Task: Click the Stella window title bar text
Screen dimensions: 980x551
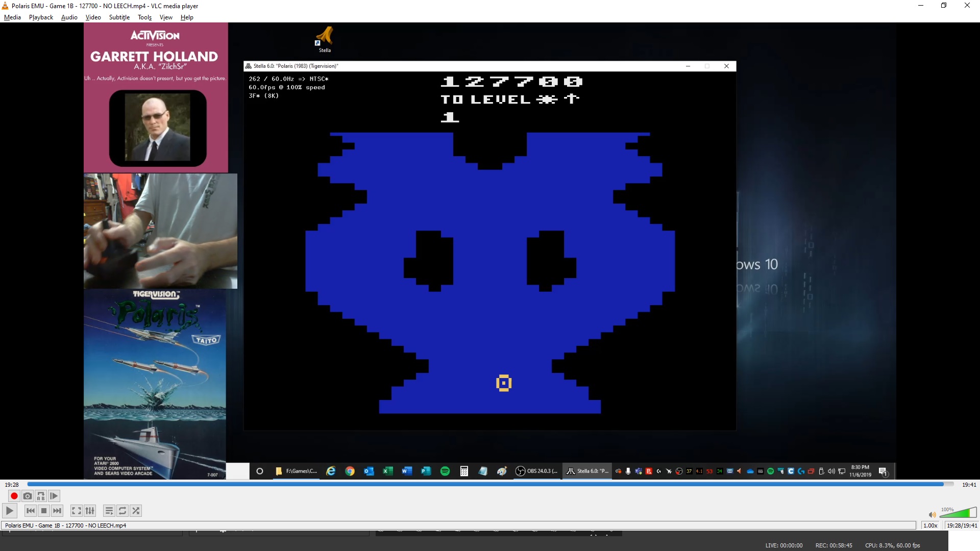Action: pyautogui.click(x=296, y=66)
